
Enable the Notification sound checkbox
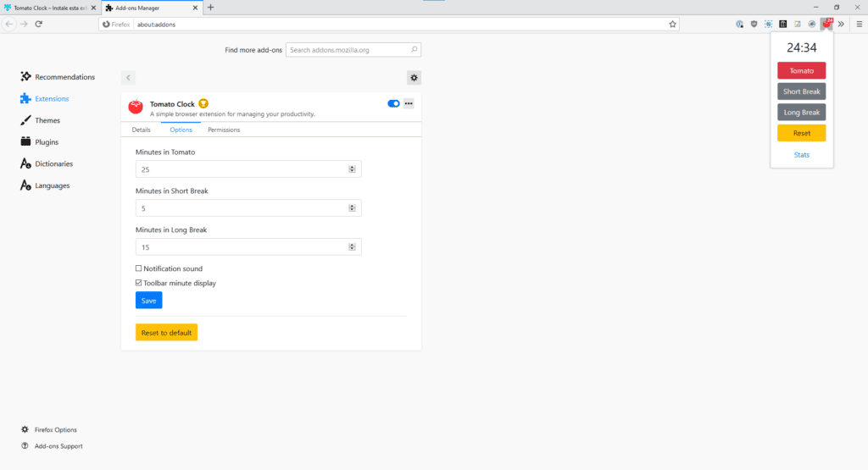click(x=138, y=268)
